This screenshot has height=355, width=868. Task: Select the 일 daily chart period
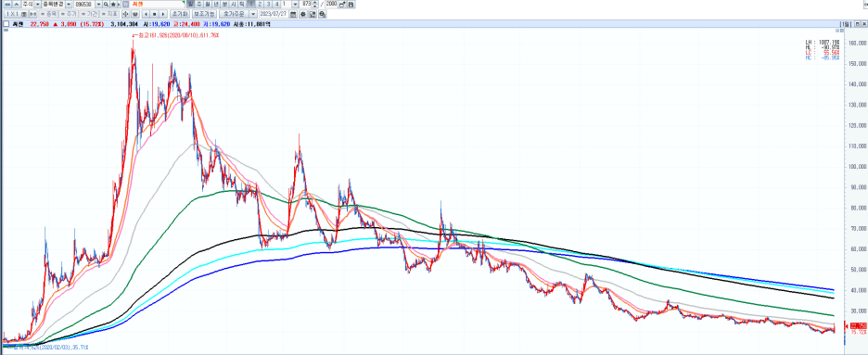(x=190, y=4)
